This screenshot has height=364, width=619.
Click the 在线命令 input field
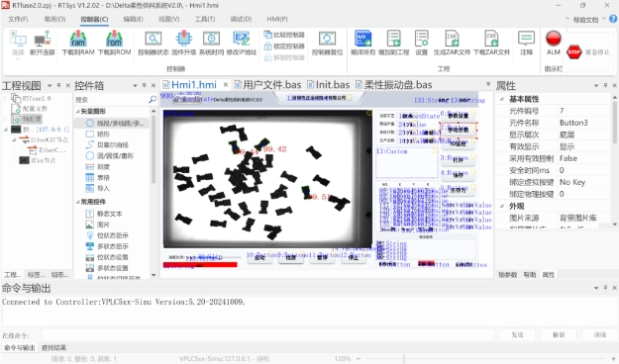pyautogui.click(x=267, y=335)
